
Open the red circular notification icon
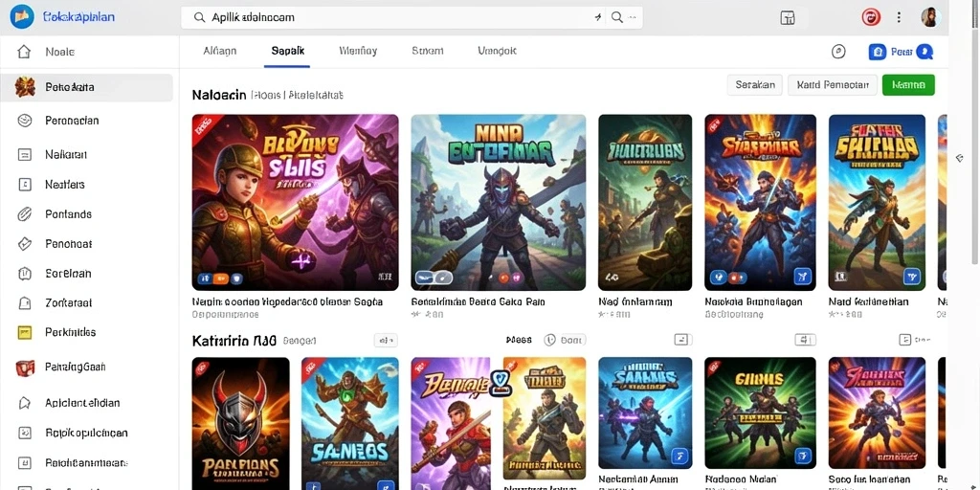871,17
